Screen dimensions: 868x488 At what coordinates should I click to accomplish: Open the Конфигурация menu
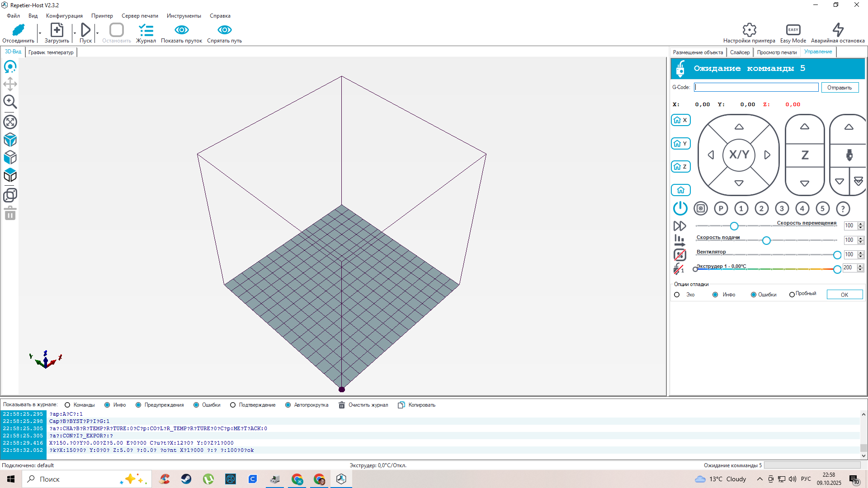pyautogui.click(x=64, y=16)
